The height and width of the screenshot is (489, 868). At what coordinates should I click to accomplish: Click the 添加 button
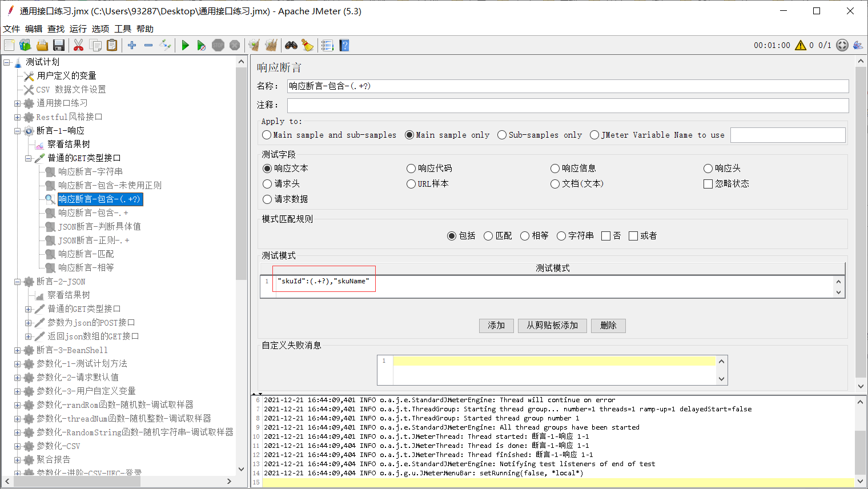[496, 326]
